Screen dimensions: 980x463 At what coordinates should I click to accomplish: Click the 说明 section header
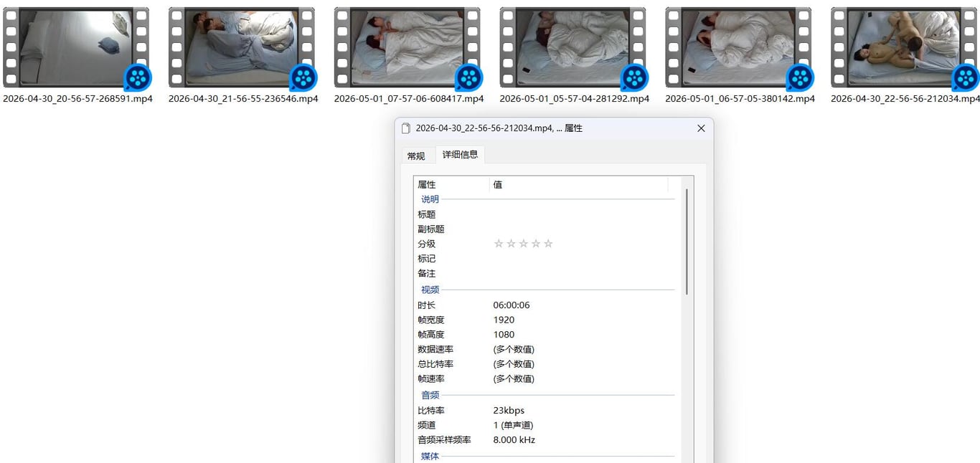tap(430, 199)
